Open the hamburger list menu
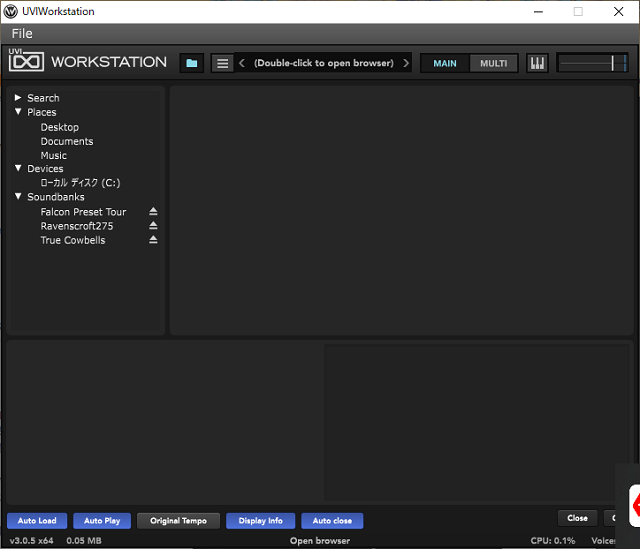The image size is (640, 549). tap(222, 63)
